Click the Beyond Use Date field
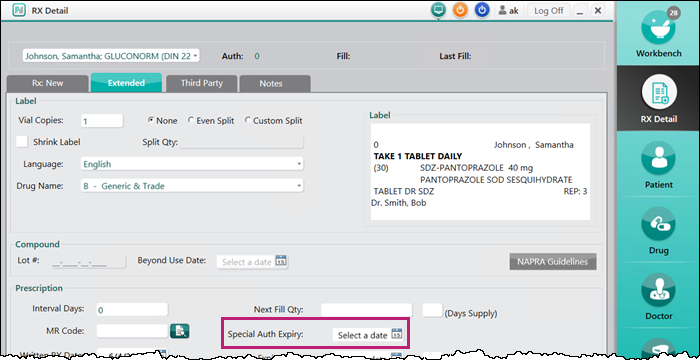 tap(252, 262)
